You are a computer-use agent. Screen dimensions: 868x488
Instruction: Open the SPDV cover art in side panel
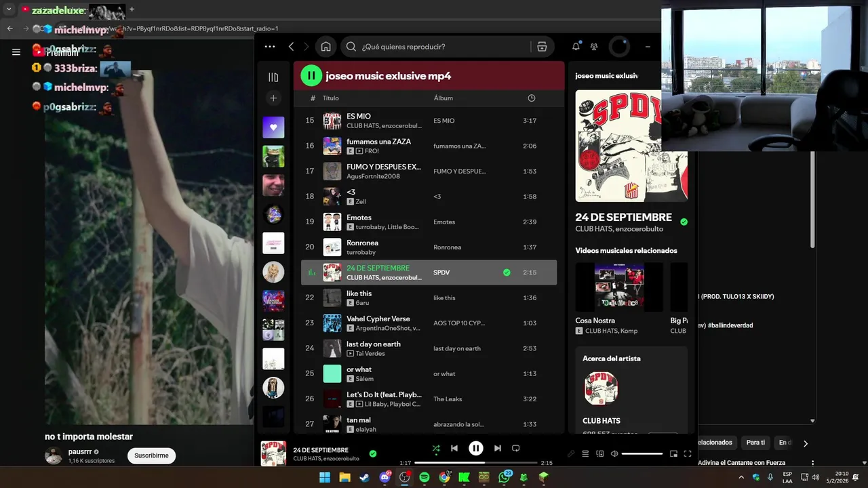(631, 146)
